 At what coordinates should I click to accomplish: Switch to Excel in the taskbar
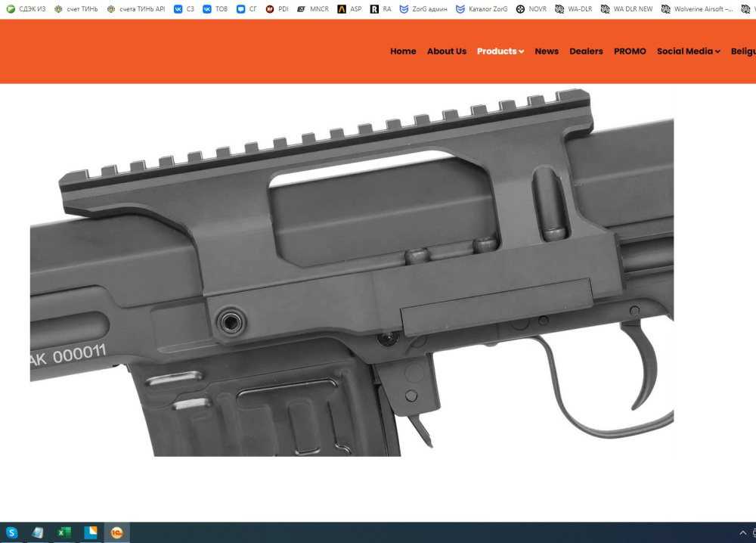64,532
